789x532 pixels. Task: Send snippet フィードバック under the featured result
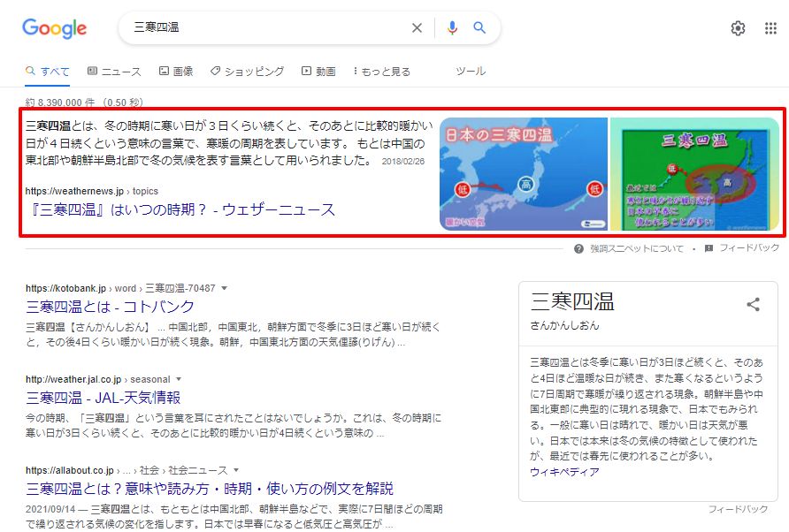(x=749, y=248)
